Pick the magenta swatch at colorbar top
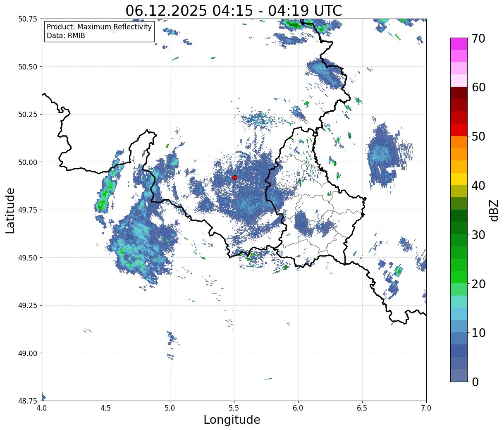This screenshot has width=504, height=430. pos(459,44)
